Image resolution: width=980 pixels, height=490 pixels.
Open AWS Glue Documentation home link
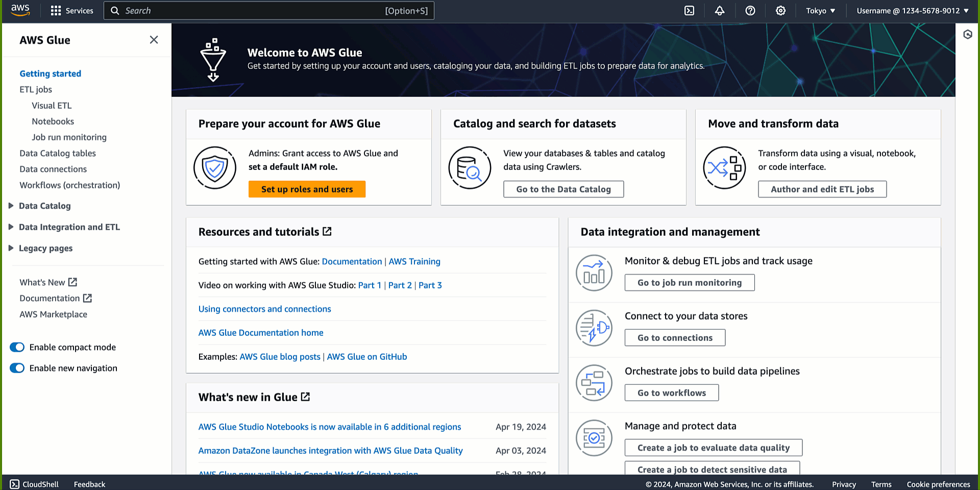(x=261, y=333)
